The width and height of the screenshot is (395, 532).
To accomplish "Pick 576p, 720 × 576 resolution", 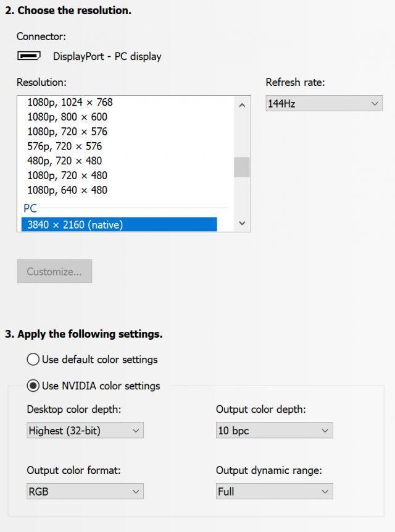I will 65,146.
